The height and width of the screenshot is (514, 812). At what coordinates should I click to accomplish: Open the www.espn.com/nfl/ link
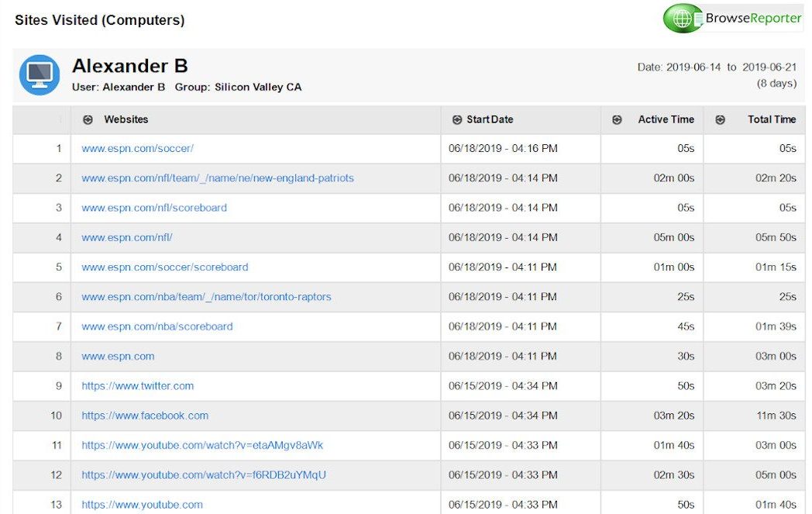[x=126, y=237]
